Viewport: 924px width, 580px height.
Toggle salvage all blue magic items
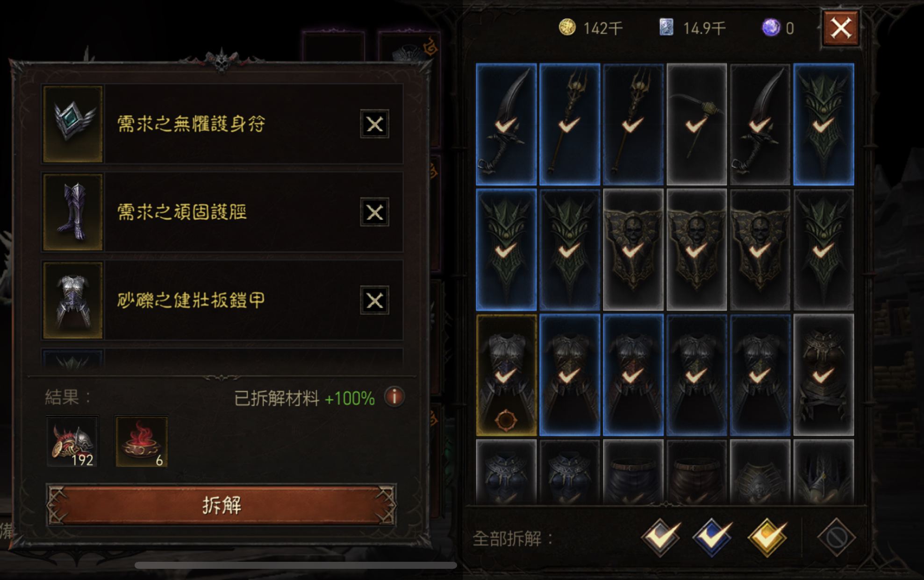(x=712, y=537)
